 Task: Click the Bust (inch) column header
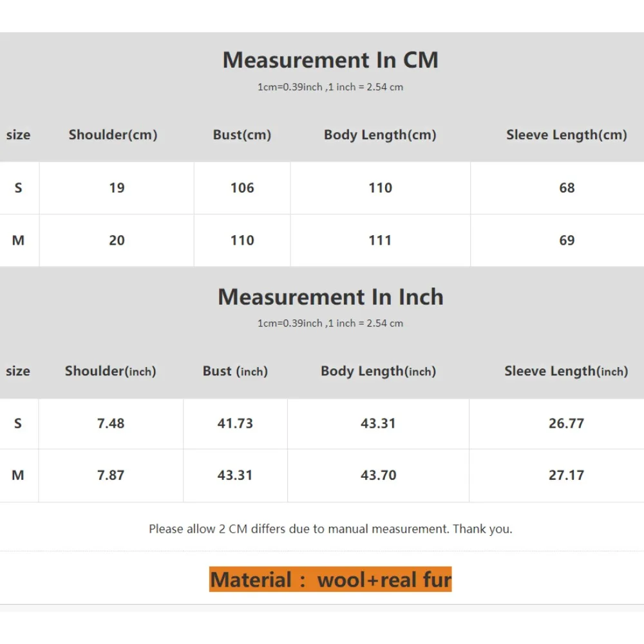[x=235, y=372]
